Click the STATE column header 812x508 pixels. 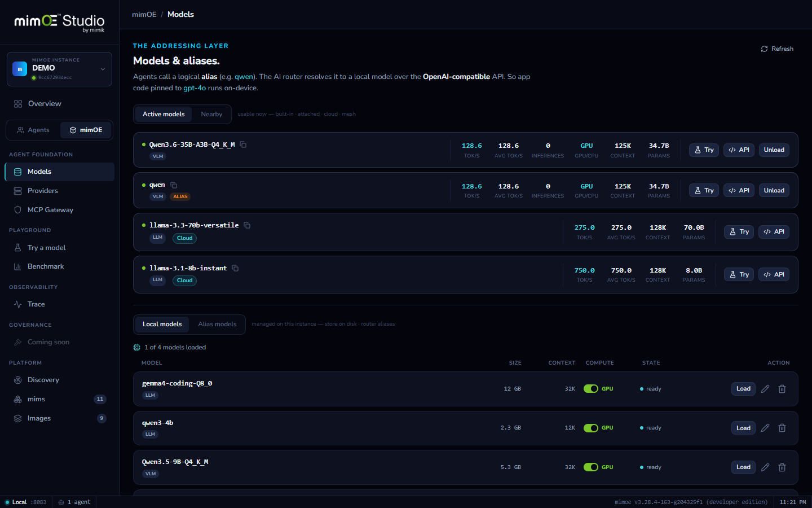click(x=651, y=363)
